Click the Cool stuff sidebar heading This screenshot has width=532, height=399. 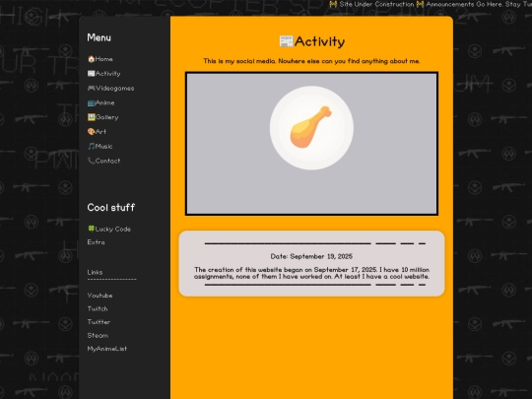tap(111, 207)
